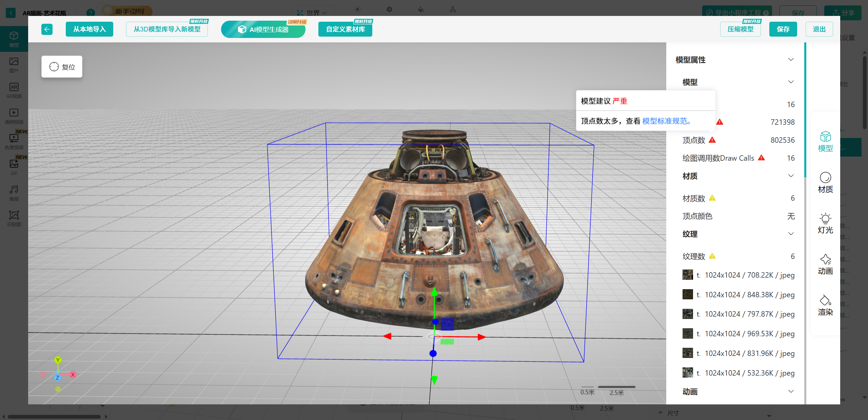Open the 材质 material side tab
Viewport: 868px width, 420px height.
[x=825, y=182]
